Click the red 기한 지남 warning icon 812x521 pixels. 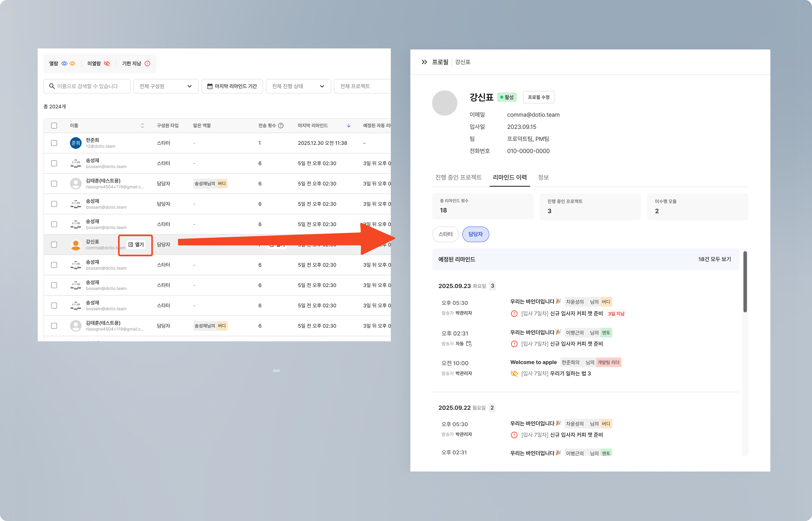(147, 64)
